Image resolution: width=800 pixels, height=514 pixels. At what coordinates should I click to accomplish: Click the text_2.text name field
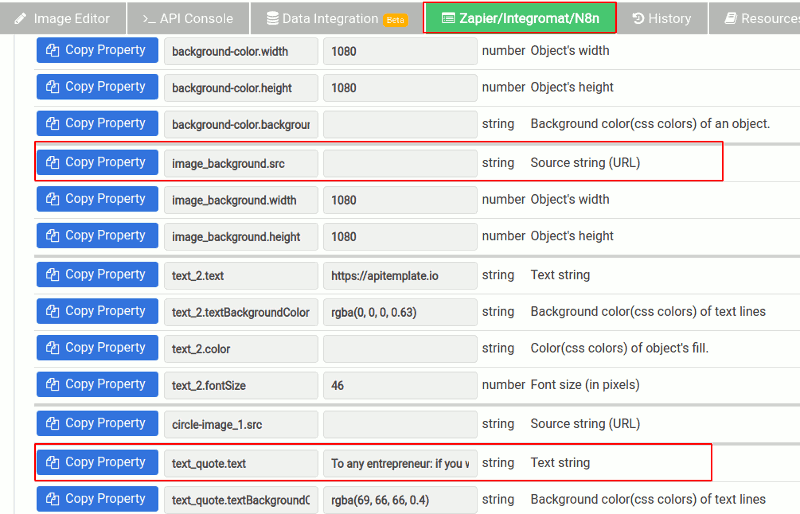(241, 276)
